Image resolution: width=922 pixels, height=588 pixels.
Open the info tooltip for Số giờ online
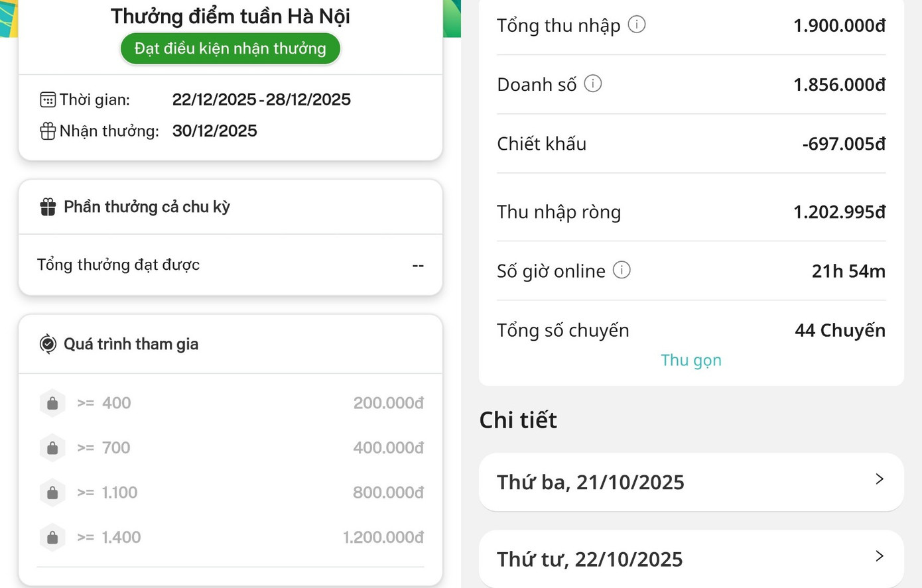pyautogui.click(x=621, y=270)
